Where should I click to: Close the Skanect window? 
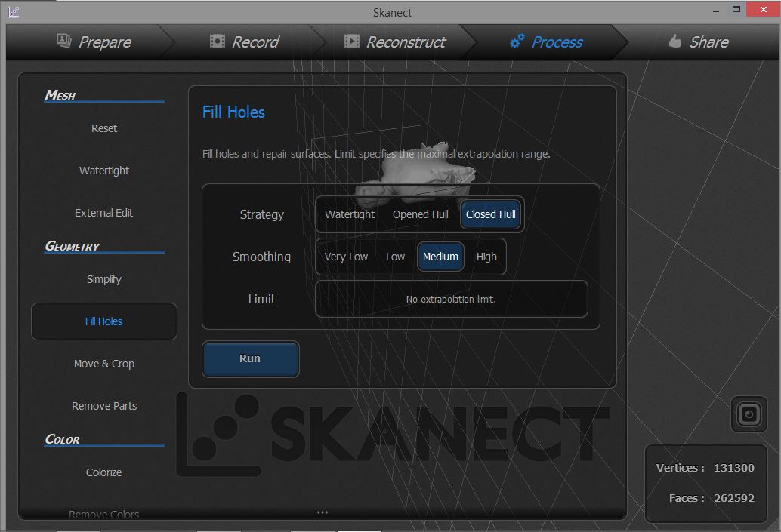(x=763, y=10)
